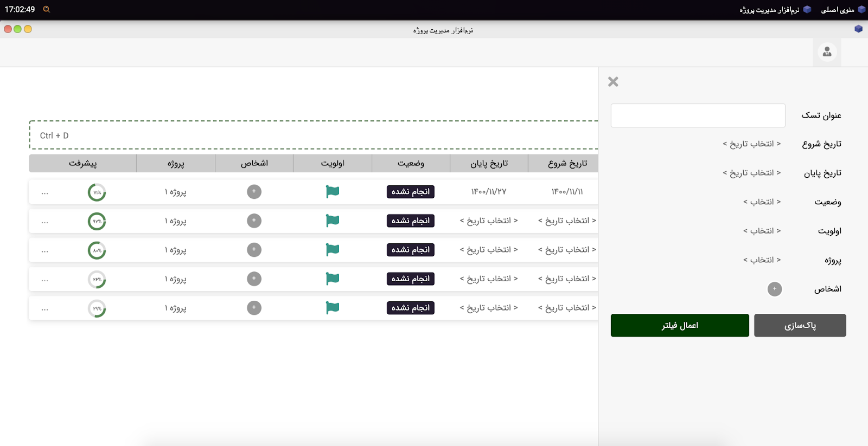868x446 pixels.
Task: Add people in the filter's اشخاص field
Action: [x=775, y=289]
